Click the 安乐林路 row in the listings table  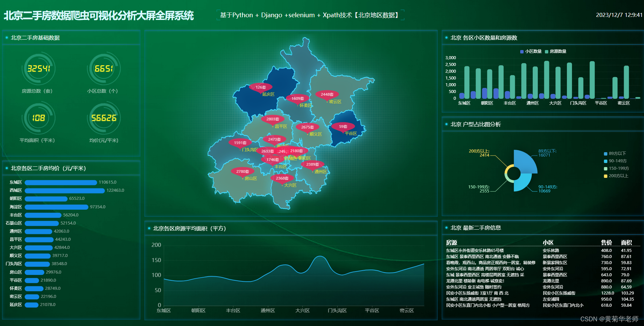[541, 251]
